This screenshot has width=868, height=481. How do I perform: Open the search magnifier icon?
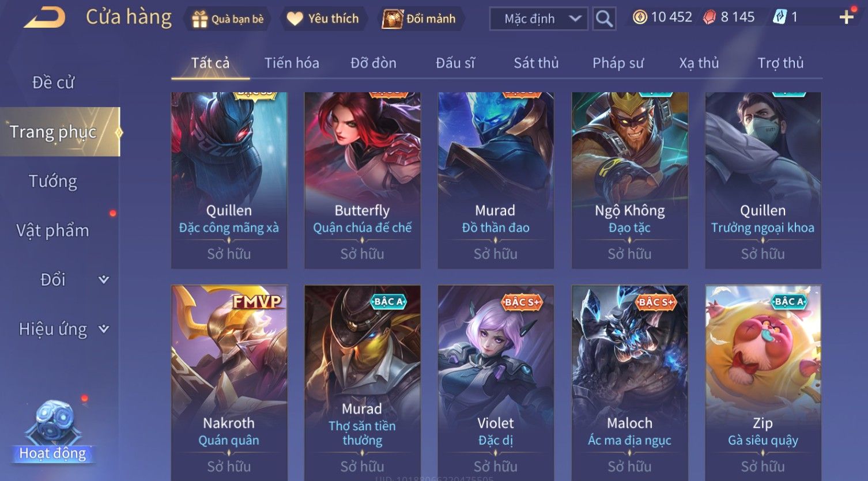(604, 18)
